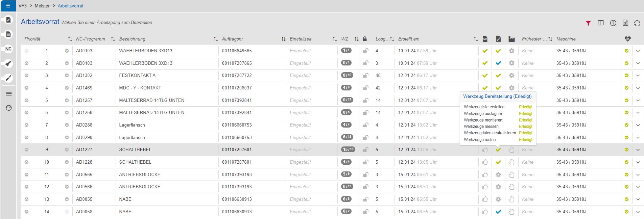Toggle the lock icon for order AD1302
This screenshot has width=644, height=219.
pos(365,76)
